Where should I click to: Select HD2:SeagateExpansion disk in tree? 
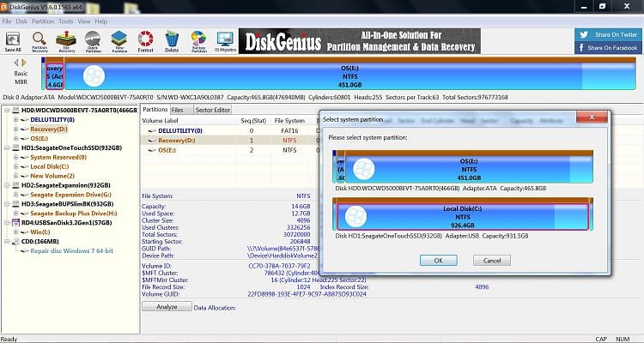(66, 185)
